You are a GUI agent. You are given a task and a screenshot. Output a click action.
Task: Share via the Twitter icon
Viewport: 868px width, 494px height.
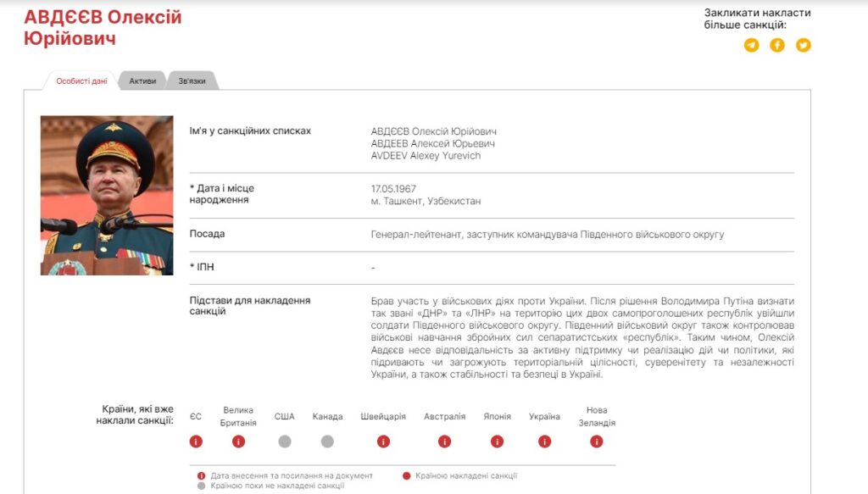tap(804, 45)
